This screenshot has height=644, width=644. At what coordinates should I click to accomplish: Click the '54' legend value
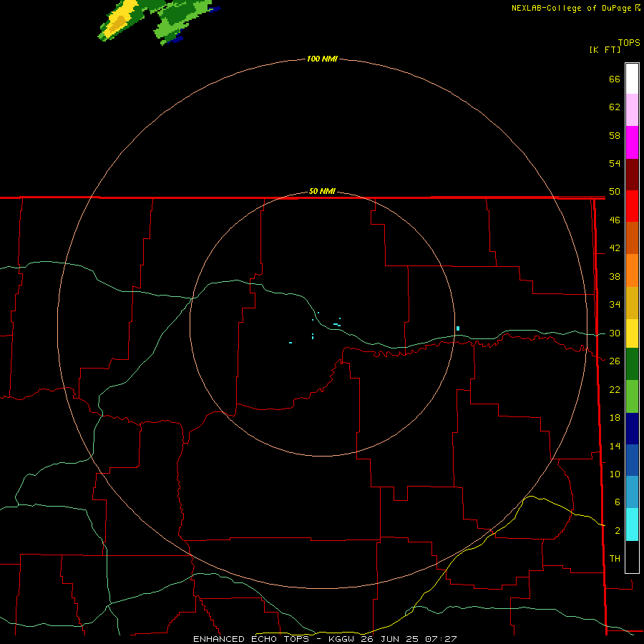[615, 163]
